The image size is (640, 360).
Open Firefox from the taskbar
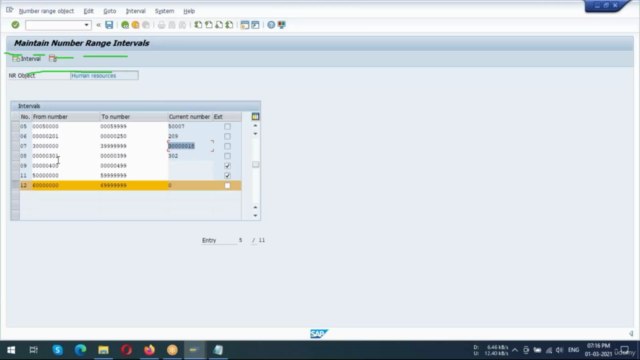coord(149,350)
